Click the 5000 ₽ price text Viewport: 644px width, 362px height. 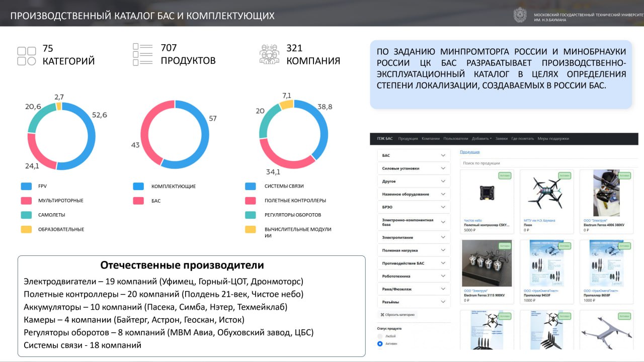[x=469, y=230]
